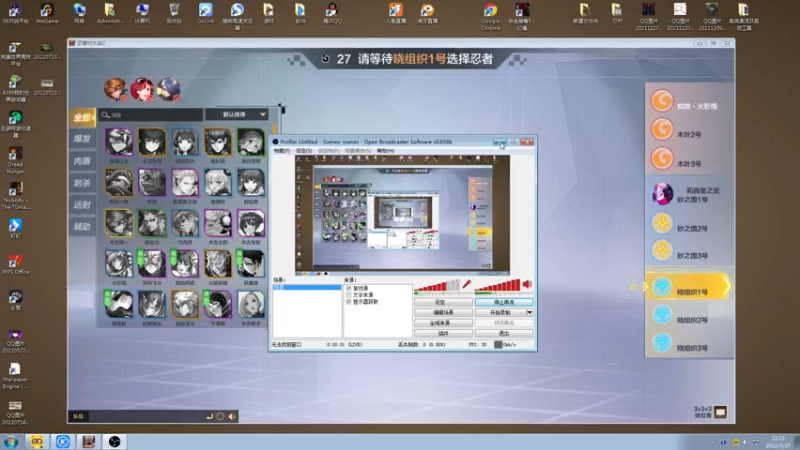800x450 pixels.
Task: Click the OBS stream preview area
Action: tap(403, 214)
